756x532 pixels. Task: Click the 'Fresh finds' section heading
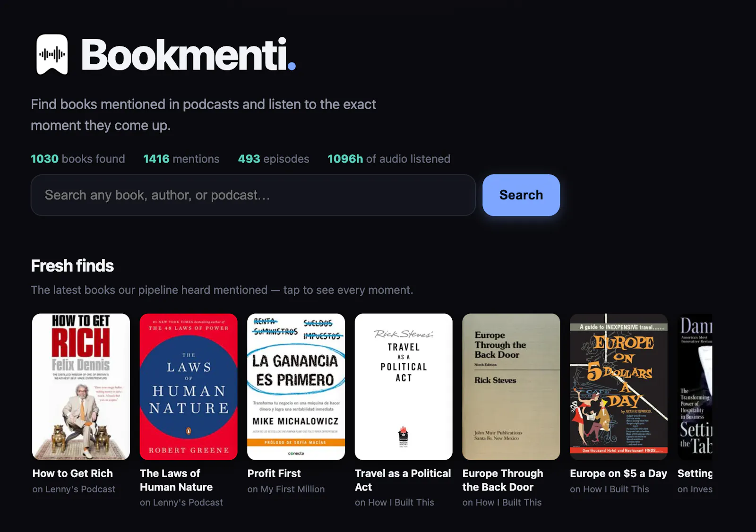click(72, 266)
